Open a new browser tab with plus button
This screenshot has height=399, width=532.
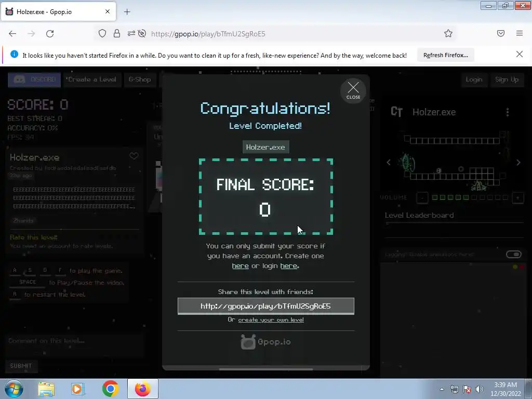pos(127,12)
